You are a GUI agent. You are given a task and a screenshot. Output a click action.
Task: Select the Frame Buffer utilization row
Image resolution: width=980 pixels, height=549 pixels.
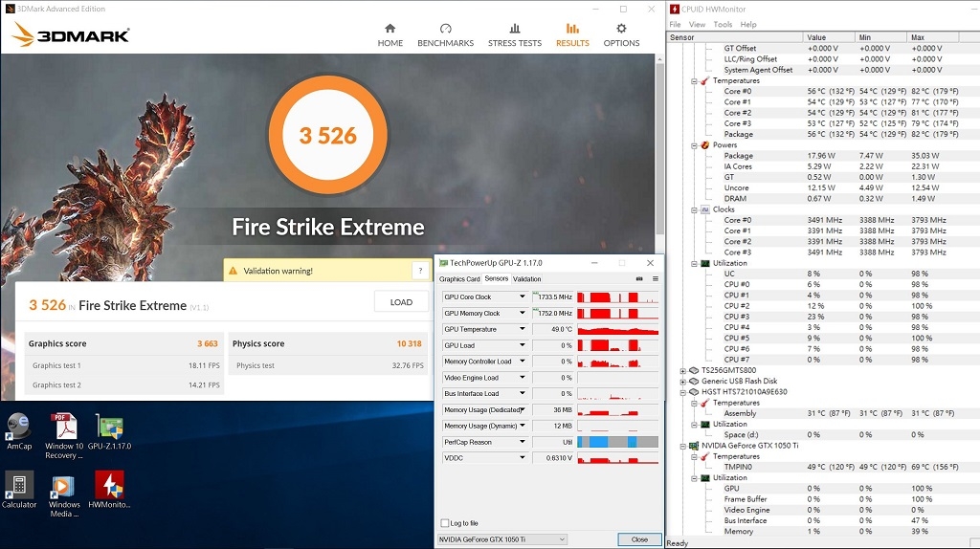[822, 499]
